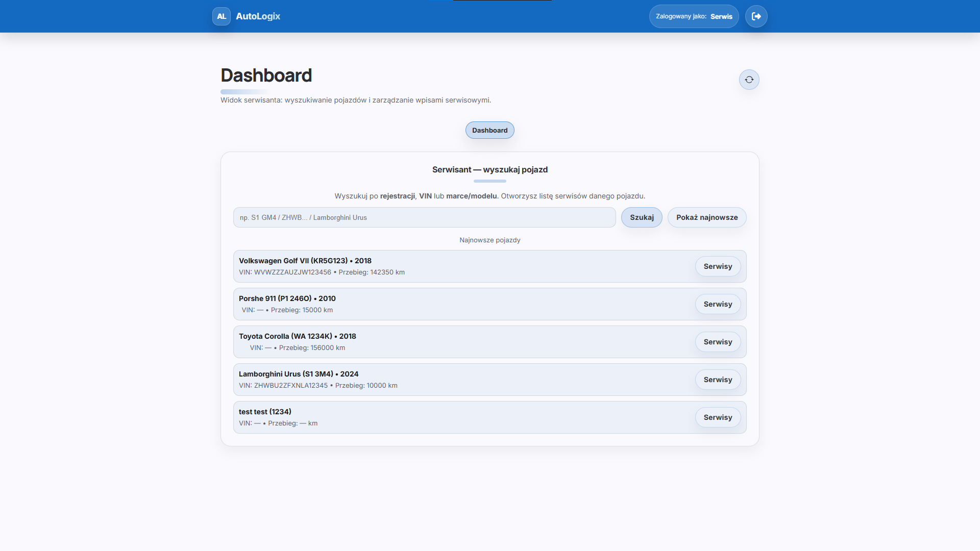Image resolution: width=980 pixels, height=551 pixels.
Task: Click the 'Wyszukuj po rejestracji' hint text
Action: [490, 196]
